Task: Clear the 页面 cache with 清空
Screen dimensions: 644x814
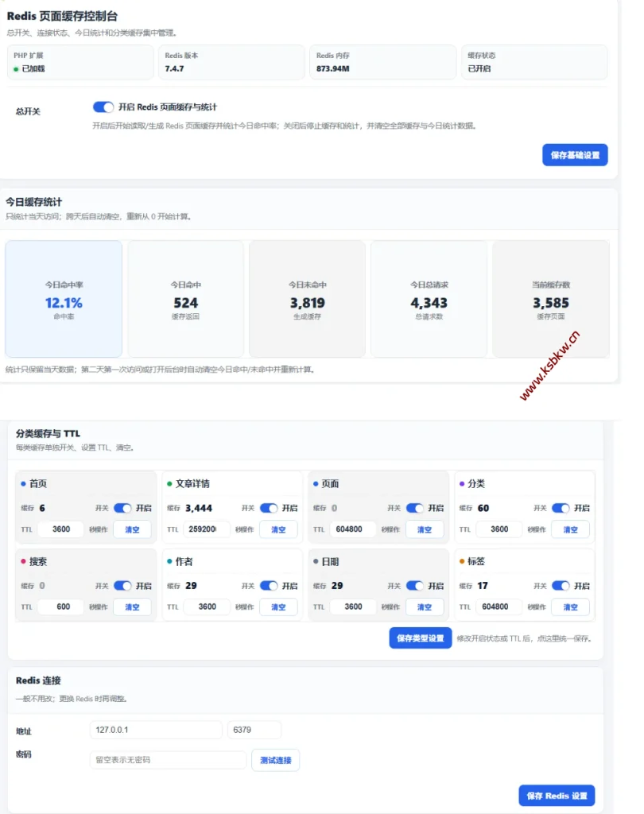Action: coord(425,529)
